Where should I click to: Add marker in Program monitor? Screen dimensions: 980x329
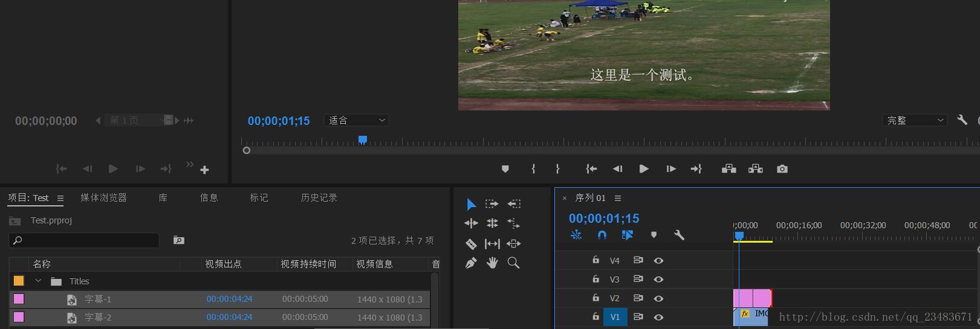505,169
